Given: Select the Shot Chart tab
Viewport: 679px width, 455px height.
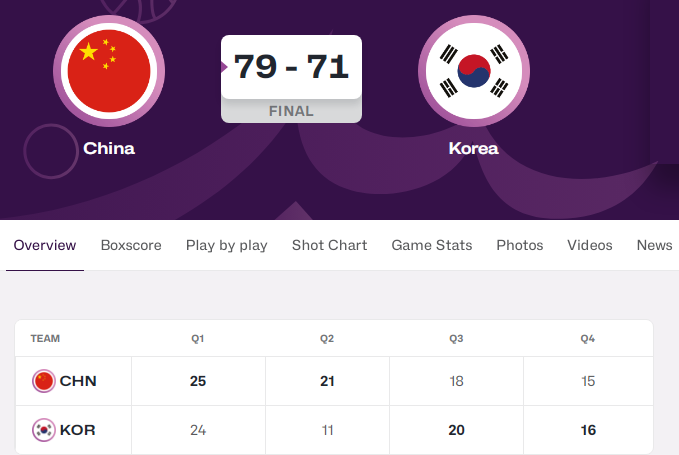Looking at the screenshot, I should [329, 245].
